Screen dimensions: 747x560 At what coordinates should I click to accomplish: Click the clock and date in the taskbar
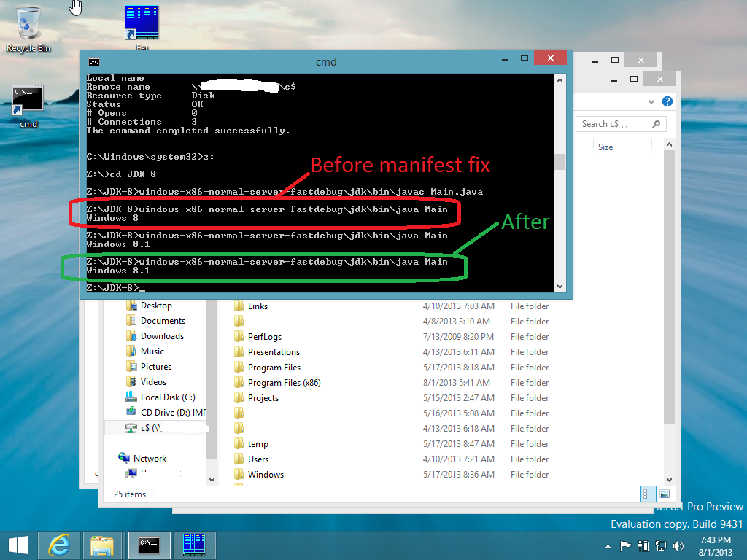(714, 545)
